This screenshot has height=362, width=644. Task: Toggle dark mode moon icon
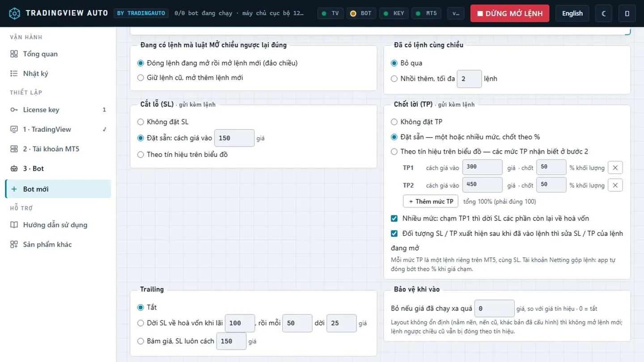pyautogui.click(x=604, y=13)
